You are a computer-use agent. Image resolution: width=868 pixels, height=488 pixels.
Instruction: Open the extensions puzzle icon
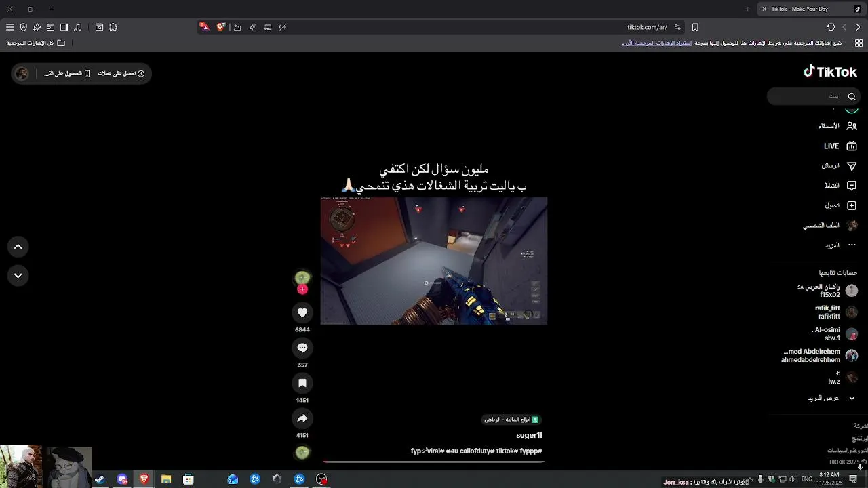pyautogui.click(x=113, y=27)
